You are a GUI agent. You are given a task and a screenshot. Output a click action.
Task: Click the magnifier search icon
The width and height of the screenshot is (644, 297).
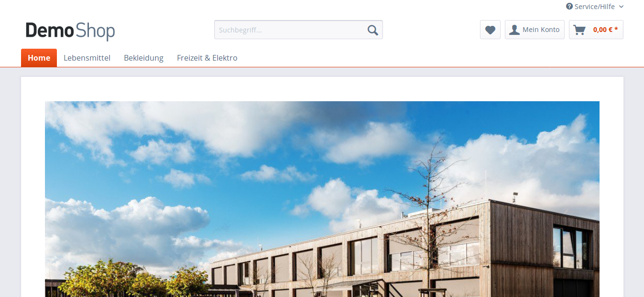373,30
